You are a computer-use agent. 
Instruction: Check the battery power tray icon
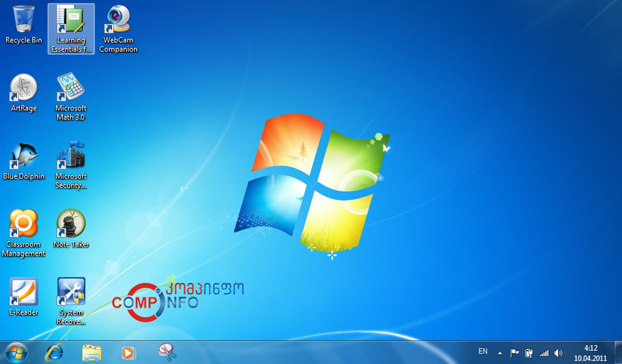point(529,352)
